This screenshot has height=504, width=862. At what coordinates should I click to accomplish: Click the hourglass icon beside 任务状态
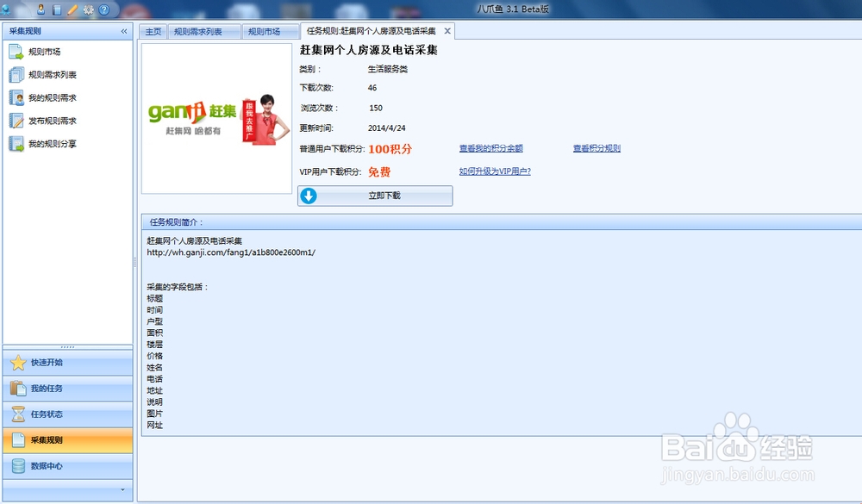18,414
